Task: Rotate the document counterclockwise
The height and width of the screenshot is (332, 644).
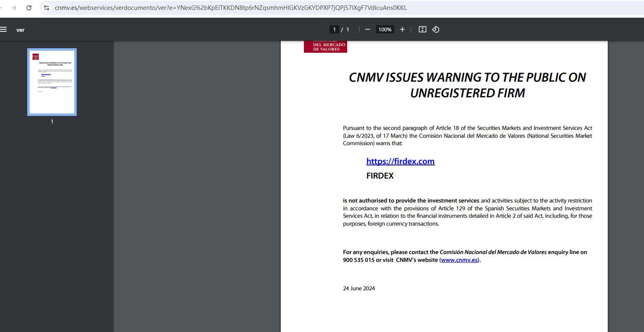Action: click(436, 29)
